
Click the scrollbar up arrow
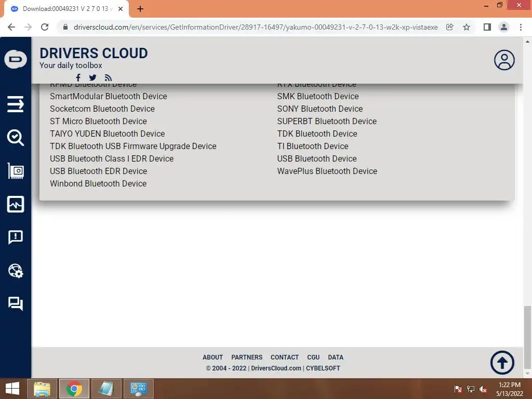(527, 42)
